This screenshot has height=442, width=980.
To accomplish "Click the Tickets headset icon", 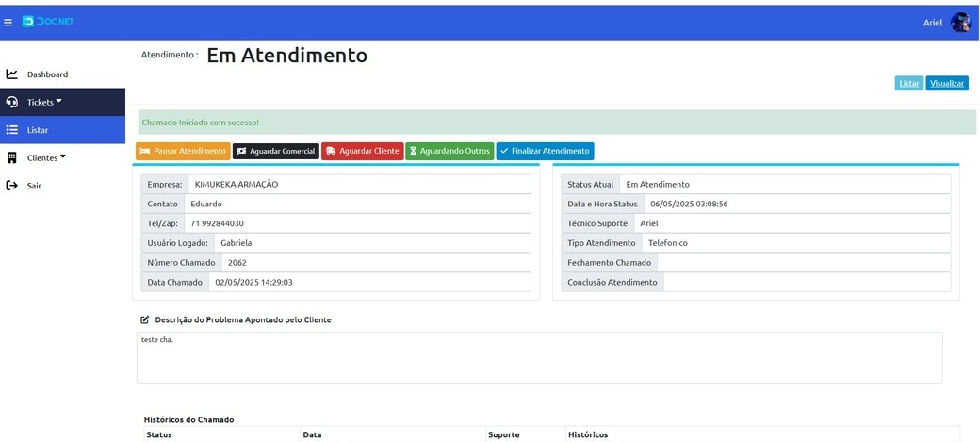I will (x=12, y=102).
